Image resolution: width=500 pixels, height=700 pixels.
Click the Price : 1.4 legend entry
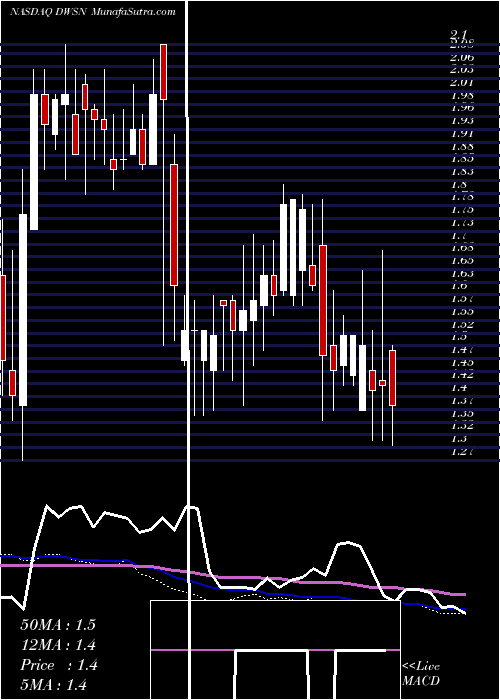tap(58, 665)
